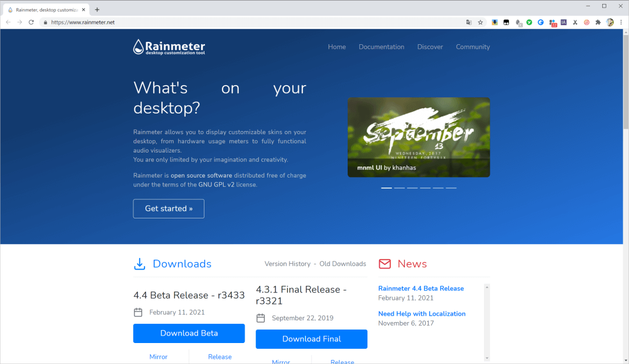
Task: Click the purple IA extension icon
Action: pos(564,23)
